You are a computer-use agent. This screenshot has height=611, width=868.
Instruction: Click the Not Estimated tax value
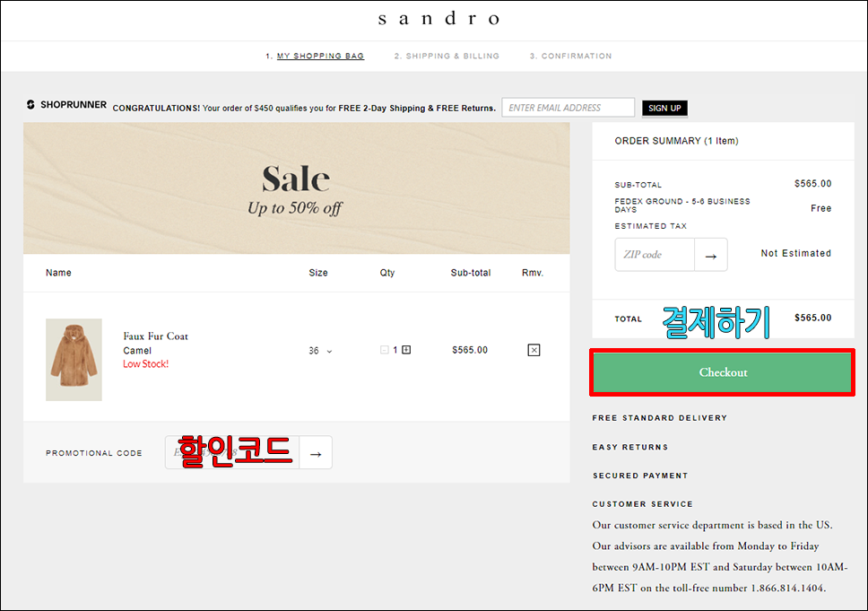795,253
